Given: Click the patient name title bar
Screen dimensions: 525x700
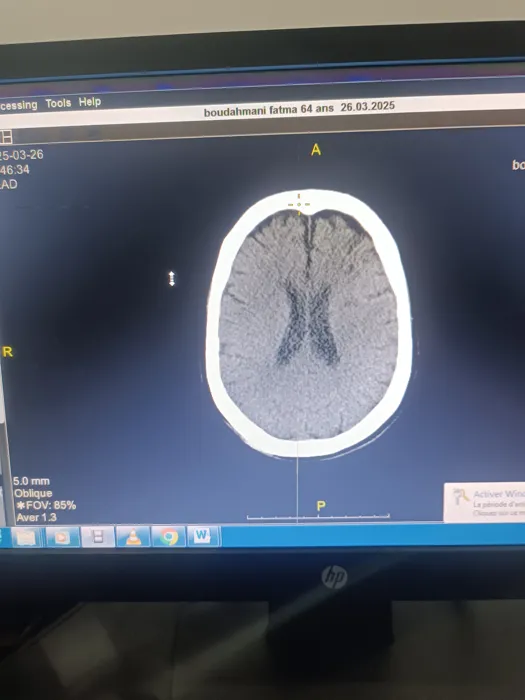Looking at the screenshot, I should tap(299, 109).
